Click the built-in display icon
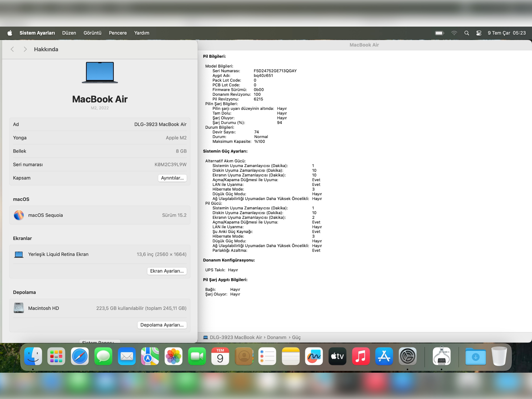532x399 pixels. (x=19, y=255)
